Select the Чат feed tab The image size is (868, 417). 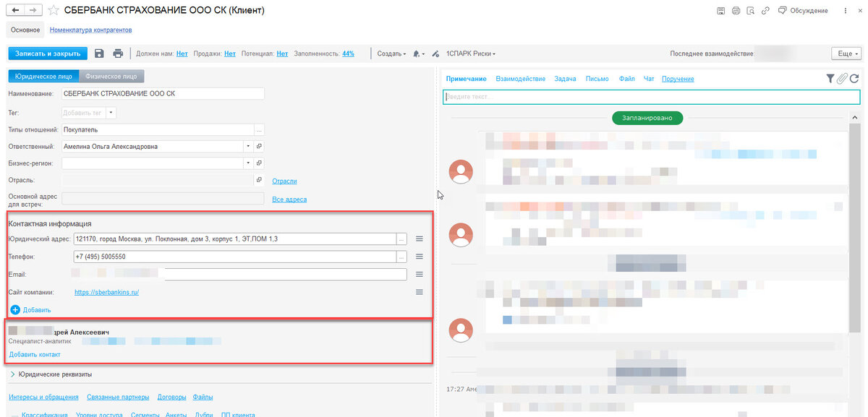pyautogui.click(x=649, y=79)
